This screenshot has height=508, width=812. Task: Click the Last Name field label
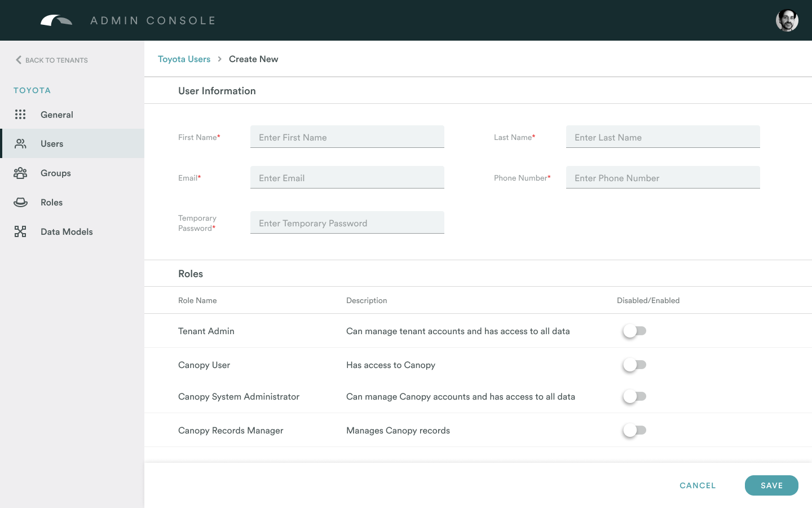click(514, 137)
